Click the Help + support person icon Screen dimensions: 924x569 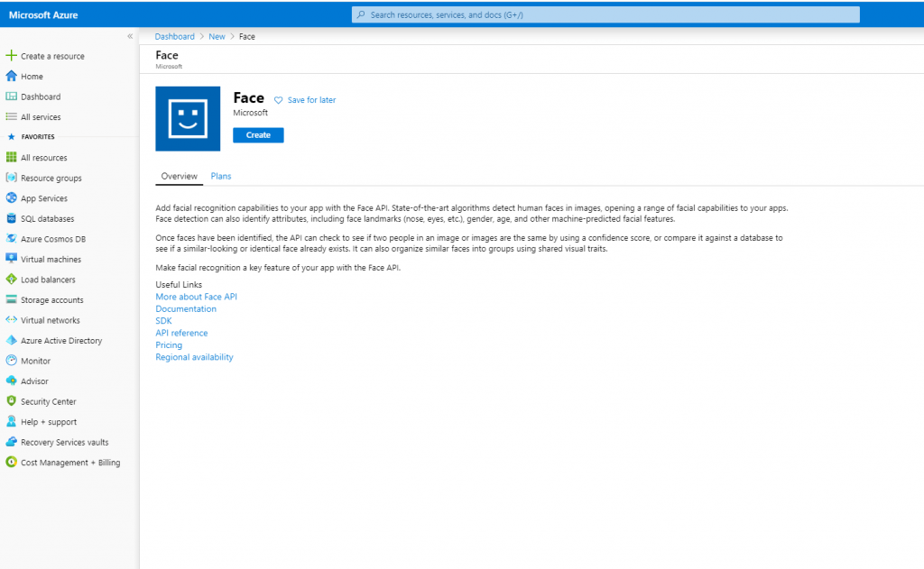coord(11,421)
